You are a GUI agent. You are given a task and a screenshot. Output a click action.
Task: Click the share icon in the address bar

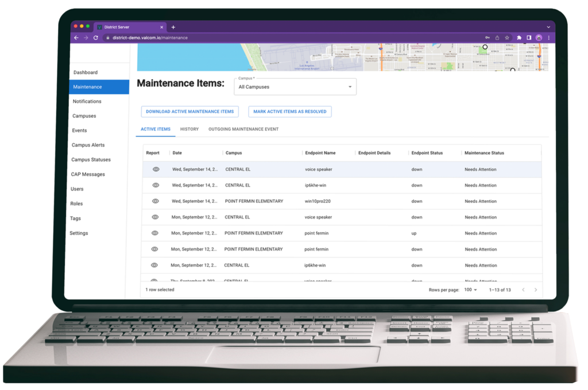click(497, 38)
